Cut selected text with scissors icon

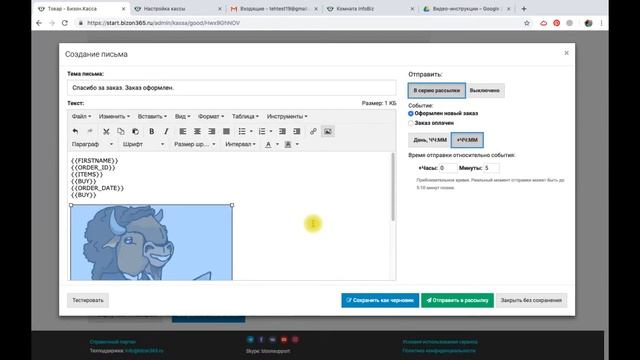tap(106, 131)
